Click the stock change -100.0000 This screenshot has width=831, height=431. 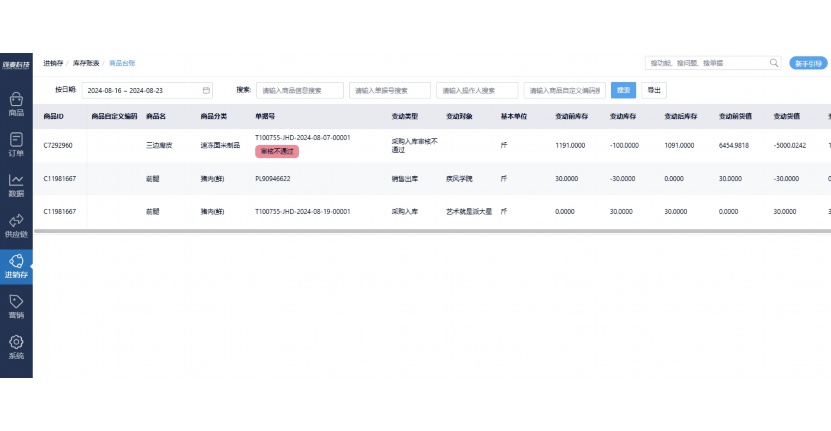[624, 145]
